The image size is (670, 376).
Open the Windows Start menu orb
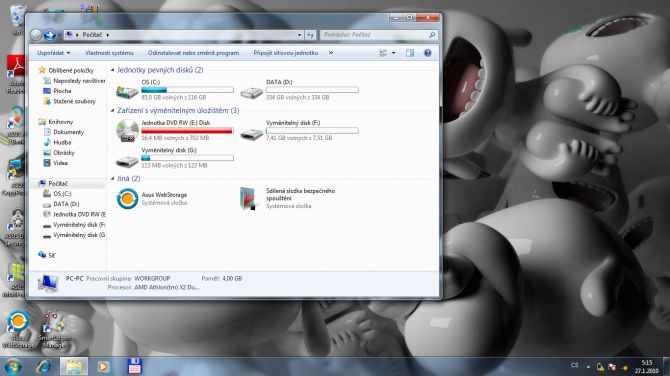[x=12, y=367]
